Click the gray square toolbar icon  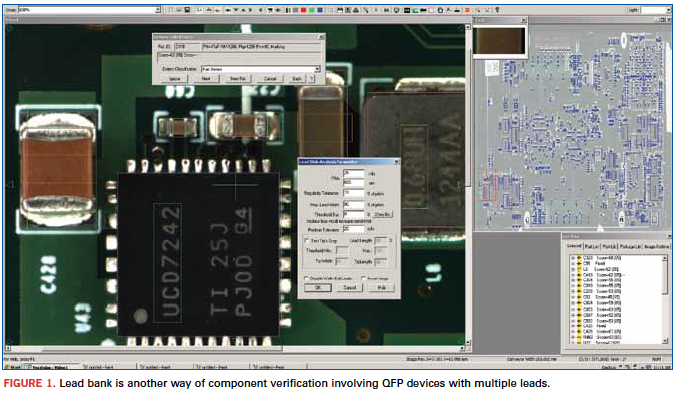click(295, 10)
